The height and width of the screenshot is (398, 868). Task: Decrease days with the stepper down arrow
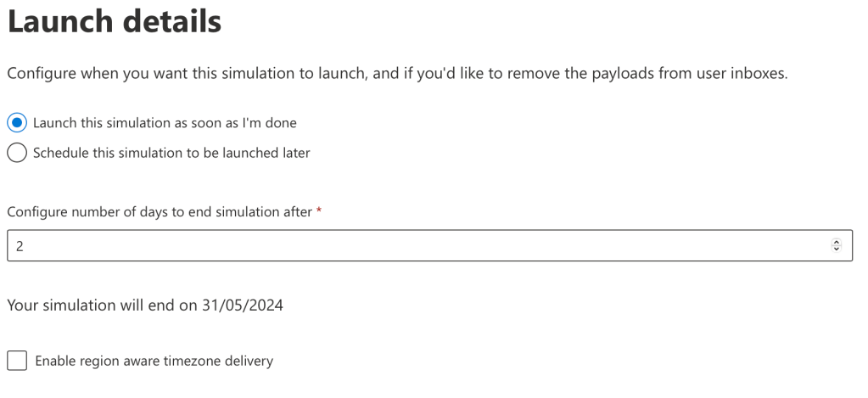click(836, 249)
